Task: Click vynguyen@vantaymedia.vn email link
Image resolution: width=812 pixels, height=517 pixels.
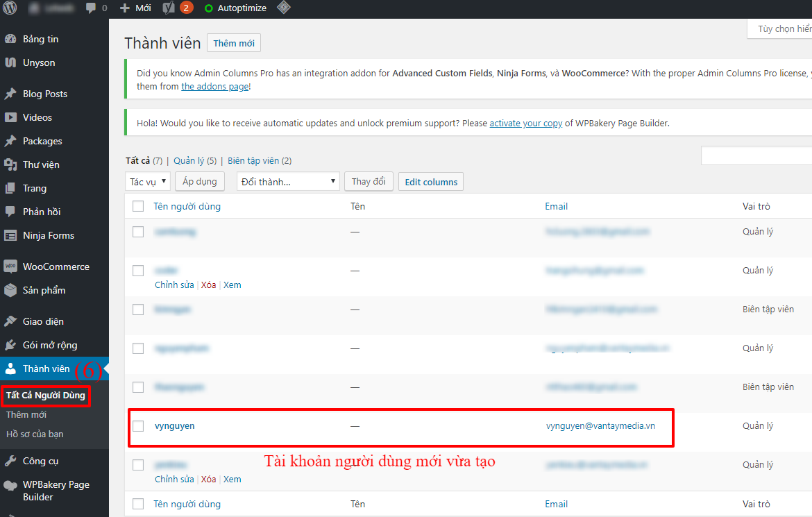Action: click(x=601, y=426)
